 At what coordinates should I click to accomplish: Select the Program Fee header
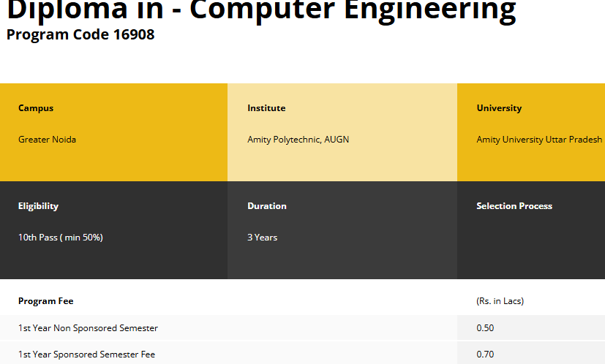click(45, 301)
